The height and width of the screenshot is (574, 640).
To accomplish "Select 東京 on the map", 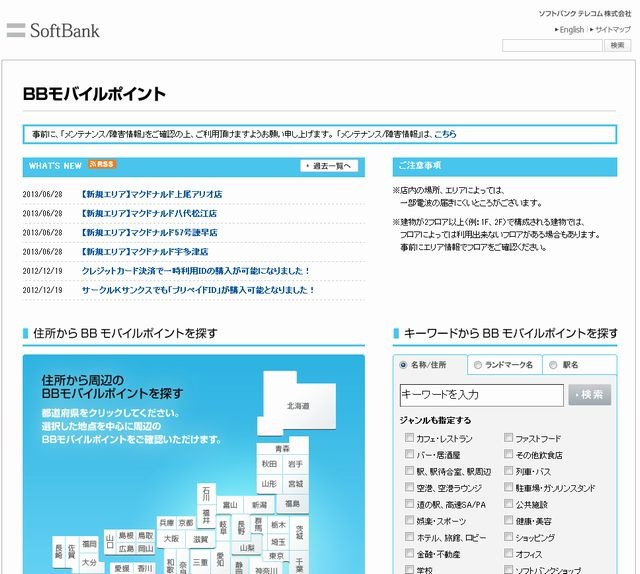I will coord(276,556).
